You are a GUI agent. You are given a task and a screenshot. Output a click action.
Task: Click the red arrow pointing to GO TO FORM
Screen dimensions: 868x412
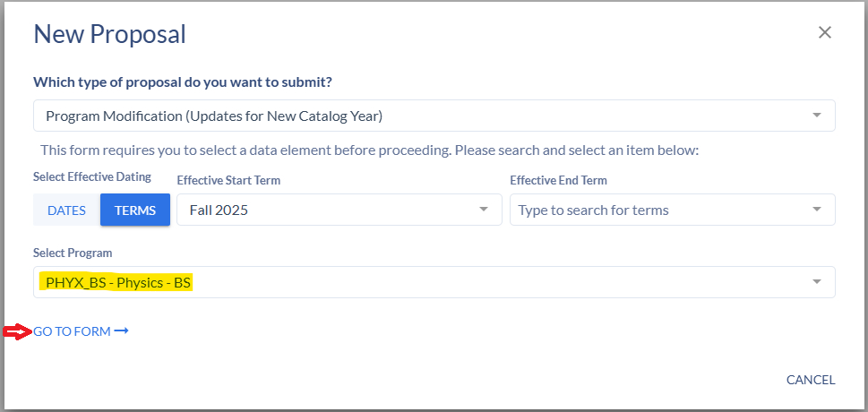coord(17,332)
